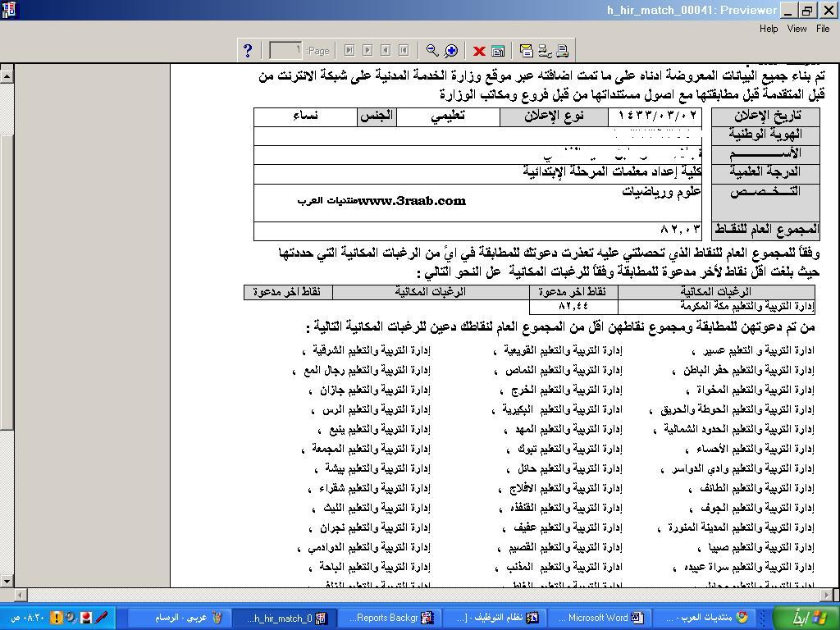Click the list entry for الطائف
The width and height of the screenshot is (840, 630).
tap(751, 489)
